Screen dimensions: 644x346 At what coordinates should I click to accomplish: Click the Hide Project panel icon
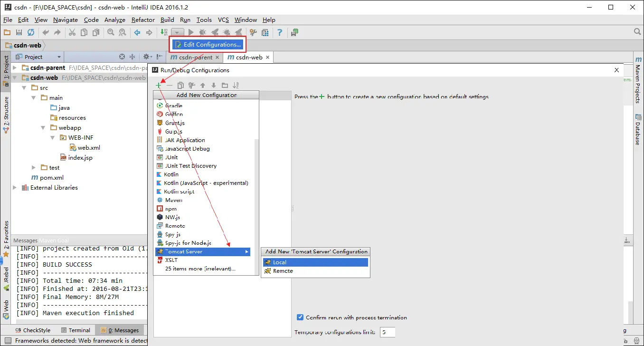tap(160, 57)
